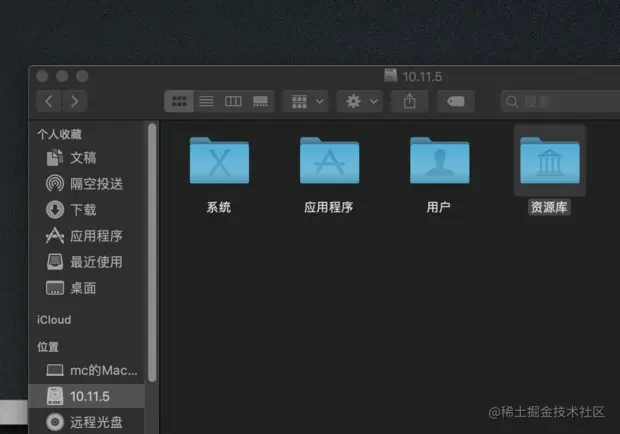620x434 pixels.
Task: Click the red close window button
Action: pos(42,76)
